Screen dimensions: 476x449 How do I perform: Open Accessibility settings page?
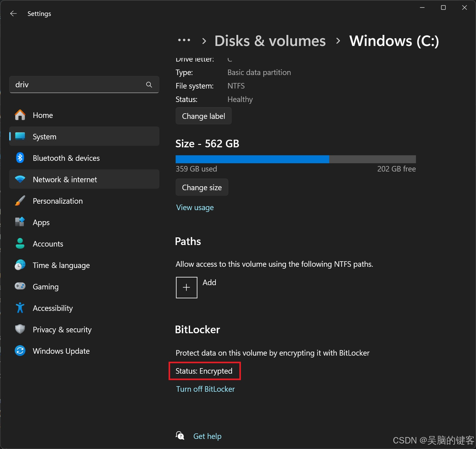click(x=84, y=308)
